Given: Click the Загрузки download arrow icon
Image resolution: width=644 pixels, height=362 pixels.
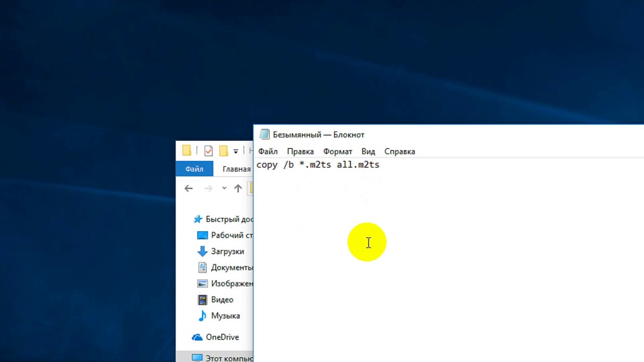Looking at the screenshot, I should tap(202, 251).
